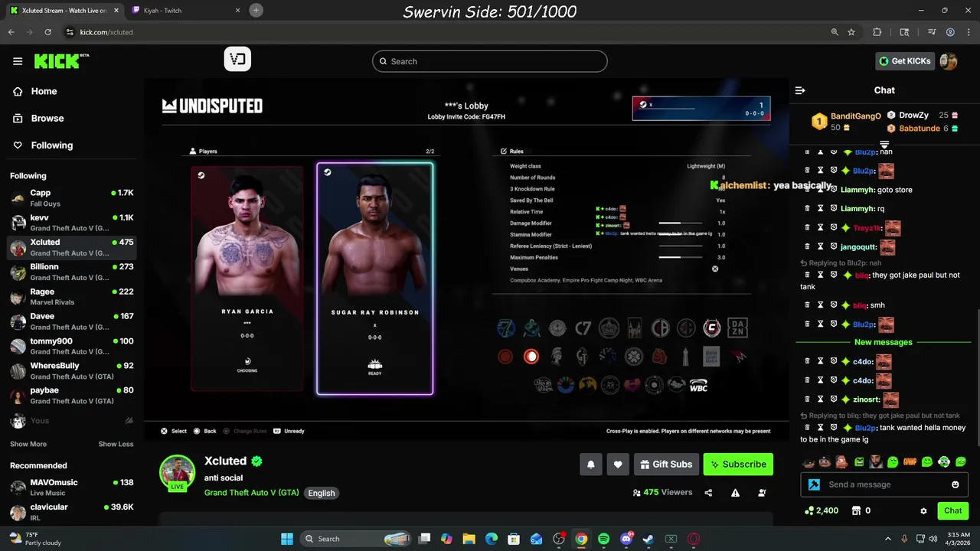Open the hamburger sidebar menu
Screen dimensions: 980x551
coord(18,61)
